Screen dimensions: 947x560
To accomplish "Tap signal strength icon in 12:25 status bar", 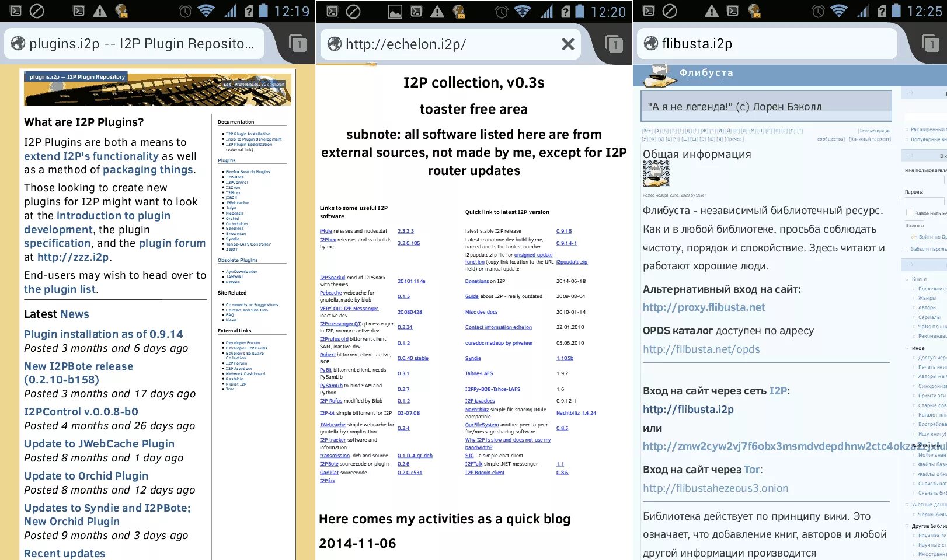I will pos(862,11).
